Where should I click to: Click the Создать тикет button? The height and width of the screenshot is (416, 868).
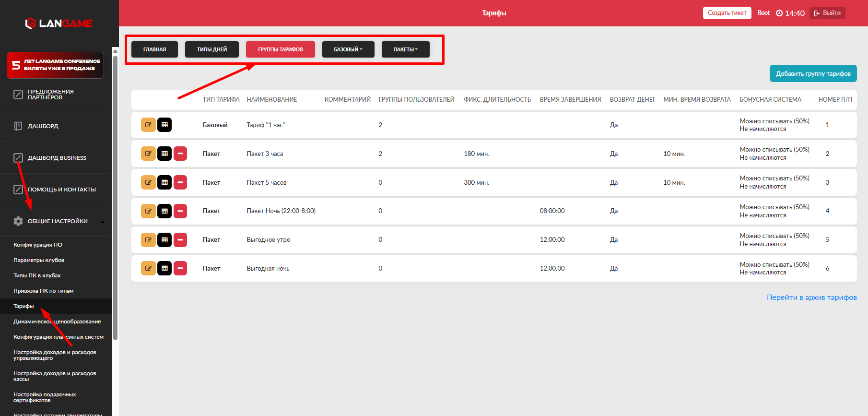(727, 13)
